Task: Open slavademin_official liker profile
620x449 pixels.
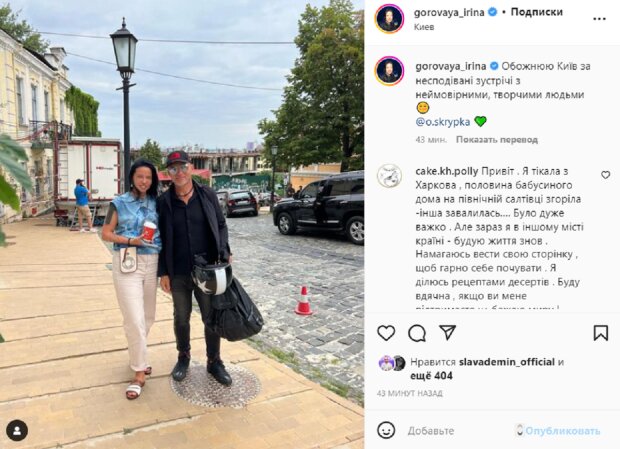Action: (x=507, y=362)
